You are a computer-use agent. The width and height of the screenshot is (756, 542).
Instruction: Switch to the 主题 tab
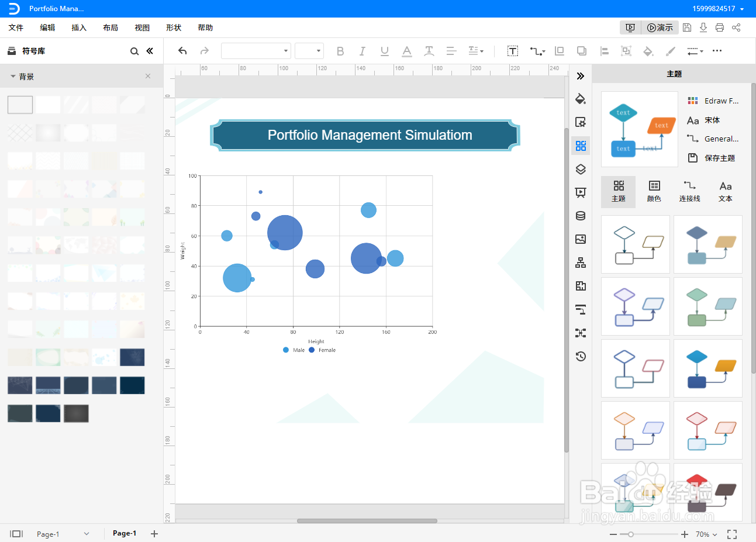[x=619, y=192]
